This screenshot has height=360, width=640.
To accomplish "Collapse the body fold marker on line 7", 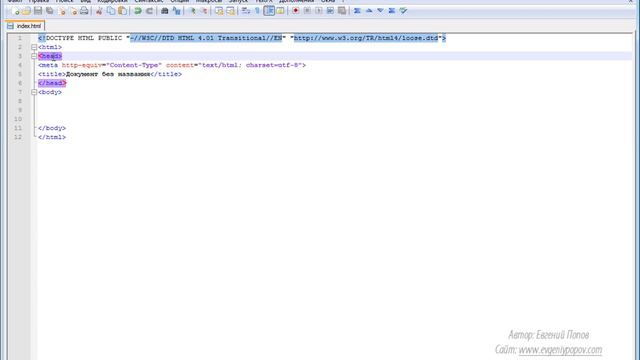I will (x=34, y=92).
